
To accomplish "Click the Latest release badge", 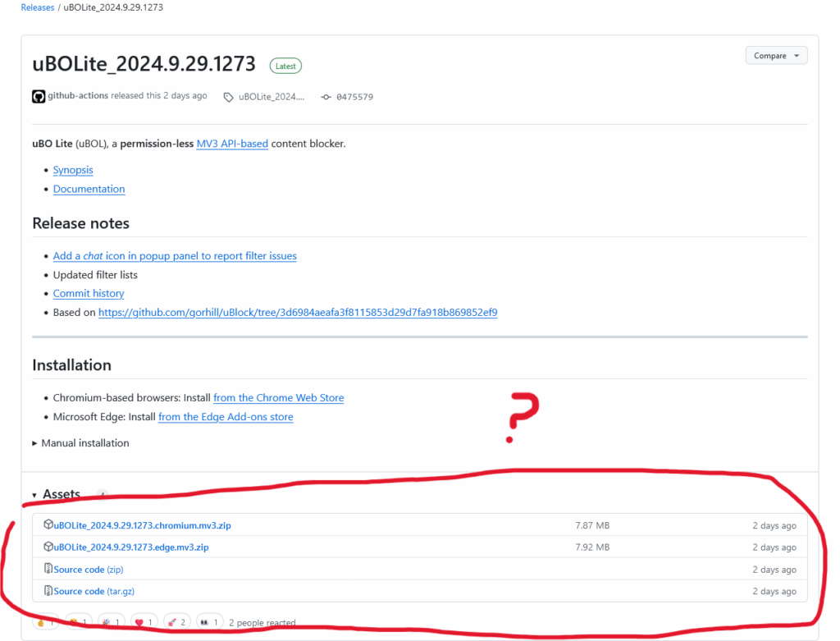I will 285,66.
